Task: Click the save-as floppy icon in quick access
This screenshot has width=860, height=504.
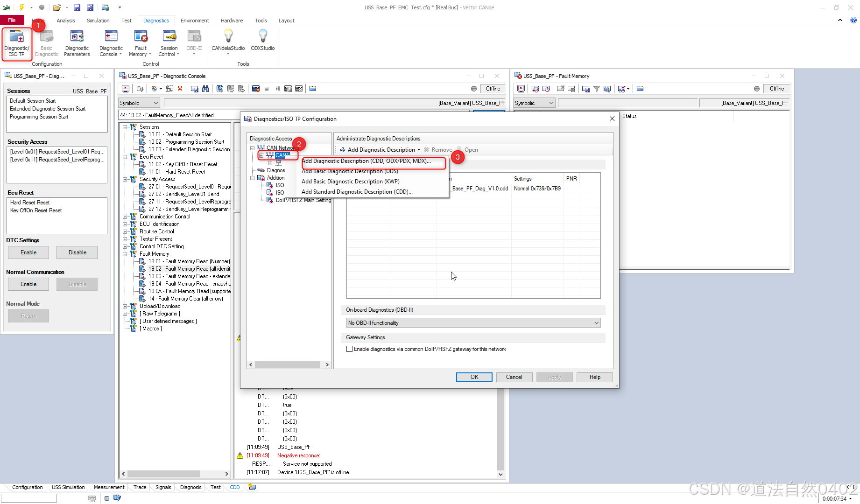Action: tap(90, 7)
